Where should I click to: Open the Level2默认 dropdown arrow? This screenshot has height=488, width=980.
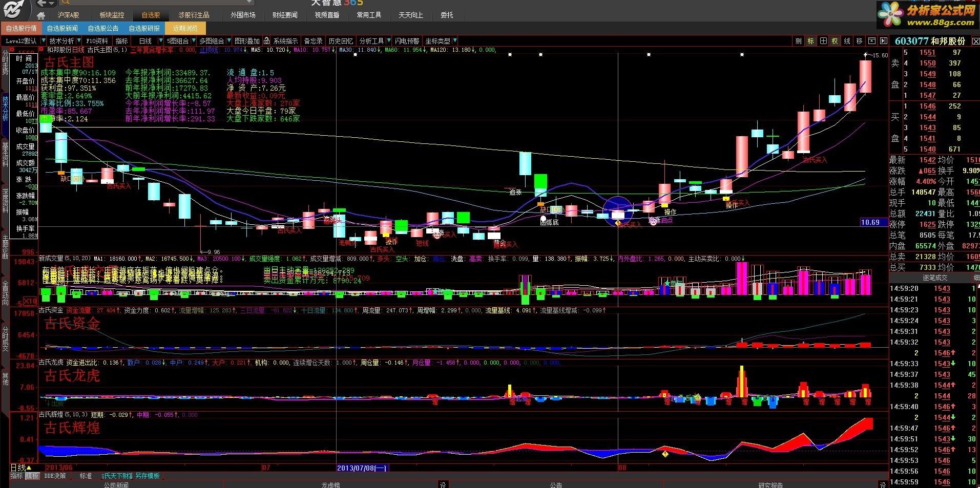point(44,41)
